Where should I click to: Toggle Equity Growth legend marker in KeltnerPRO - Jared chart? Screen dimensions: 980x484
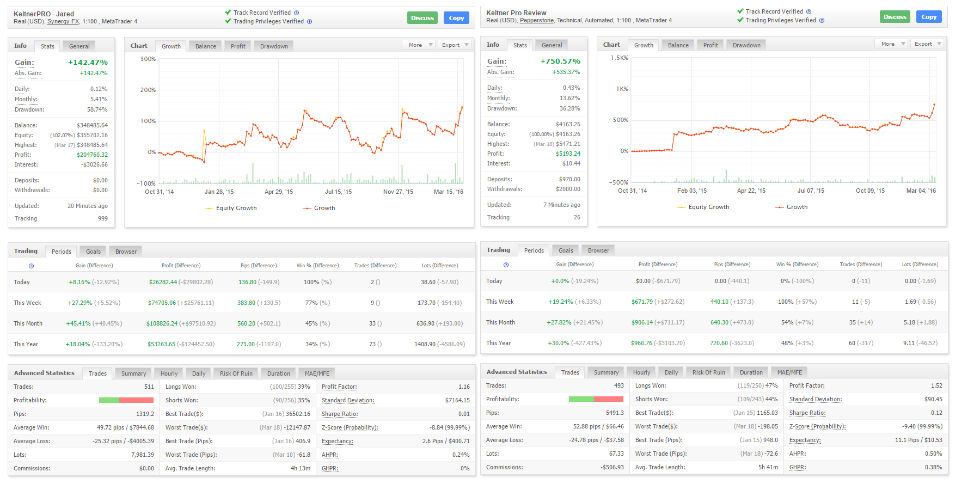209,209
